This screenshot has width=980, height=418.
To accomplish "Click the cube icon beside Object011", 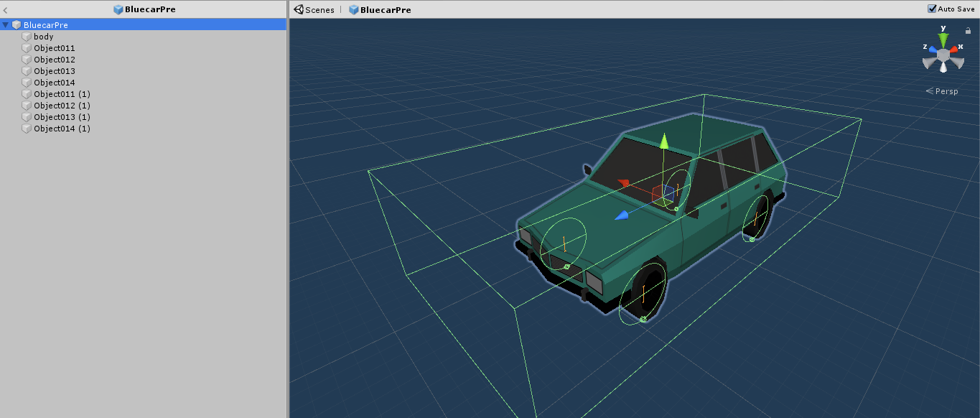I will point(27,48).
